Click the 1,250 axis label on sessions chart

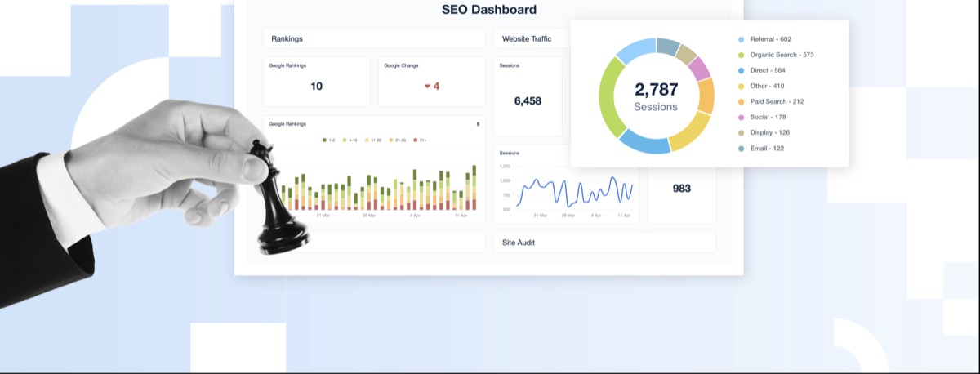pyautogui.click(x=505, y=167)
